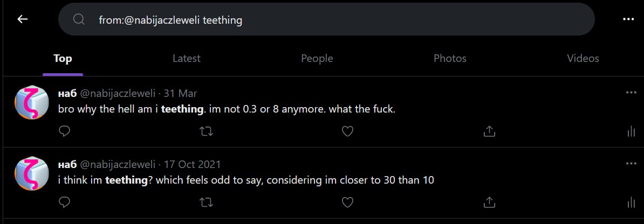The height and width of the screenshot is (224, 644).
Task: Switch to the Latest tab
Action: click(x=186, y=58)
